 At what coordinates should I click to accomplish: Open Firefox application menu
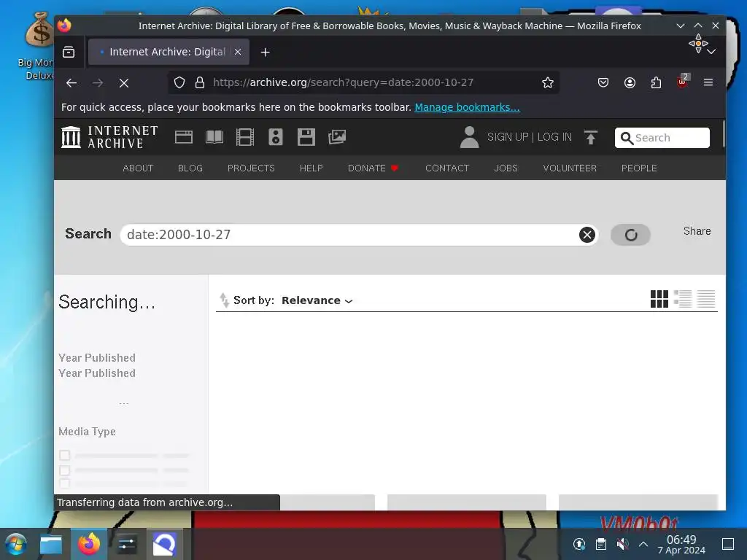pyautogui.click(x=708, y=82)
